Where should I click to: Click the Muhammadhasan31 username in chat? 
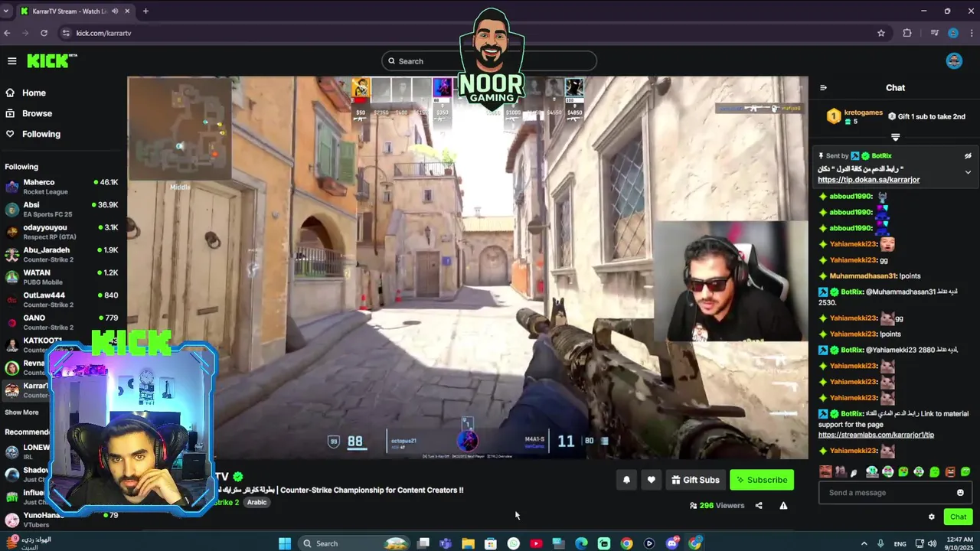click(861, 275)
